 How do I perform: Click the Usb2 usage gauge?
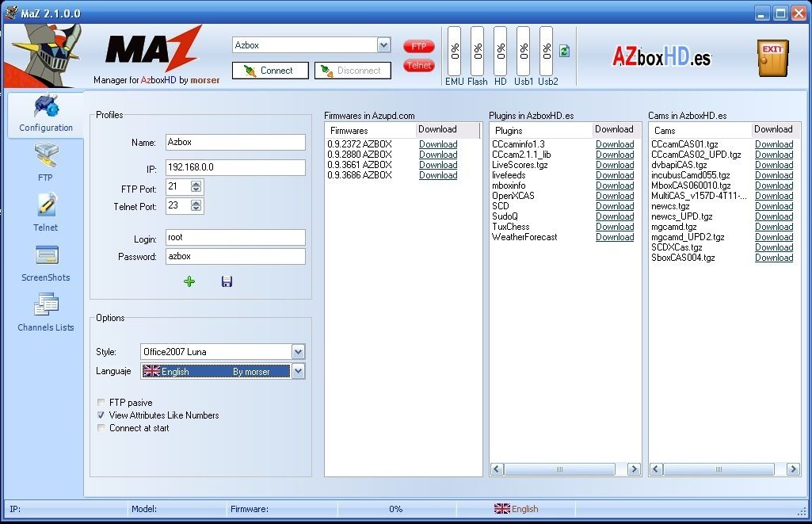(547, 52)
